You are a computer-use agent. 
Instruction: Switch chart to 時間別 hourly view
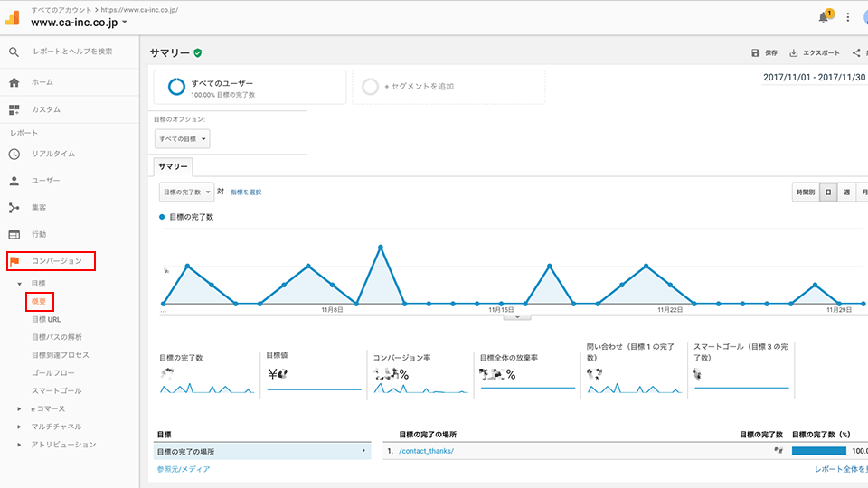tap(806, 192)
